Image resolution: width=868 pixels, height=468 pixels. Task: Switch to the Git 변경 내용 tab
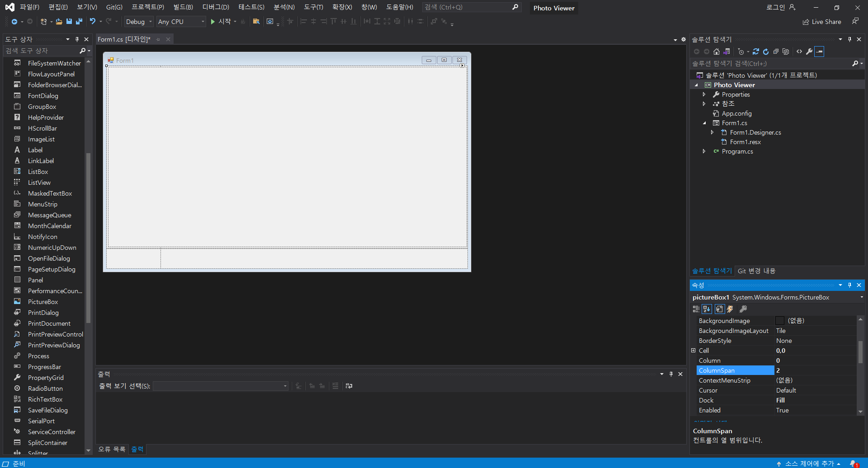tap(756, 271)
